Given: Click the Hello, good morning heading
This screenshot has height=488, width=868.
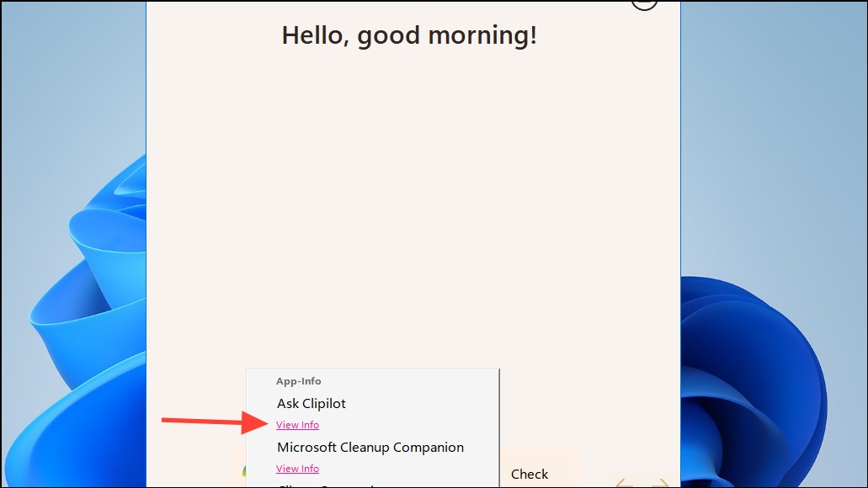Looking at the screenshot, I should (x=409, y=35).
